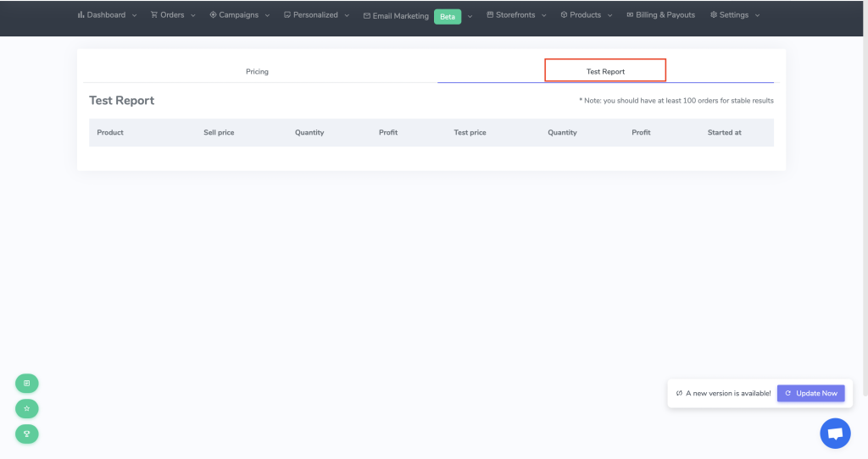
Task: Expand the Storefronts dropdown chevron
Action: click(x=544, y=15)
